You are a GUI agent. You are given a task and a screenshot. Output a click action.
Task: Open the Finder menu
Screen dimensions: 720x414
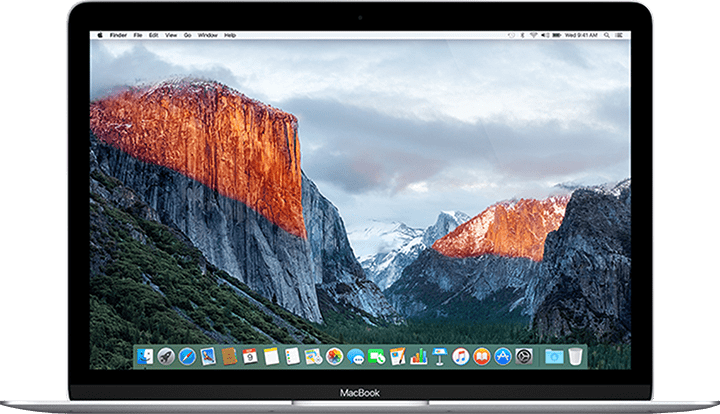tap(118, 35)
